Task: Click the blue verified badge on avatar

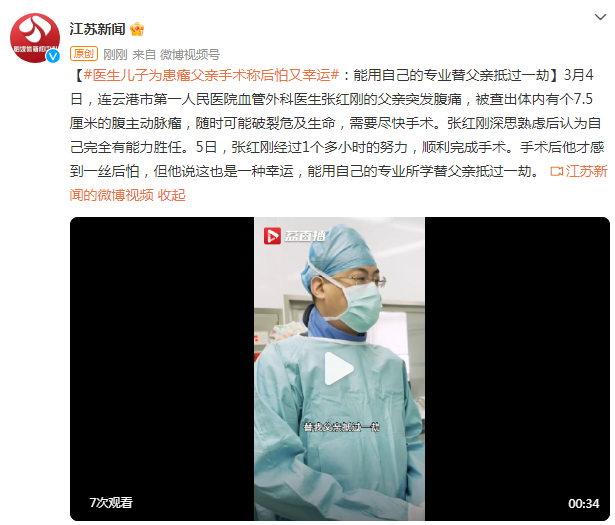Action: click(53, 56)
